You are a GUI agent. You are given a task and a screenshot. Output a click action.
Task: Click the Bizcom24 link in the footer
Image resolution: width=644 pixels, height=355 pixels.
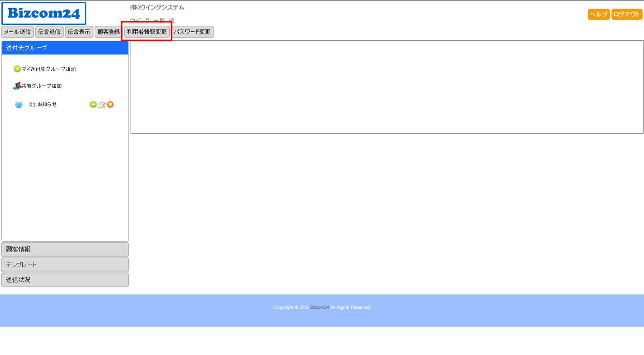[320, 307]
